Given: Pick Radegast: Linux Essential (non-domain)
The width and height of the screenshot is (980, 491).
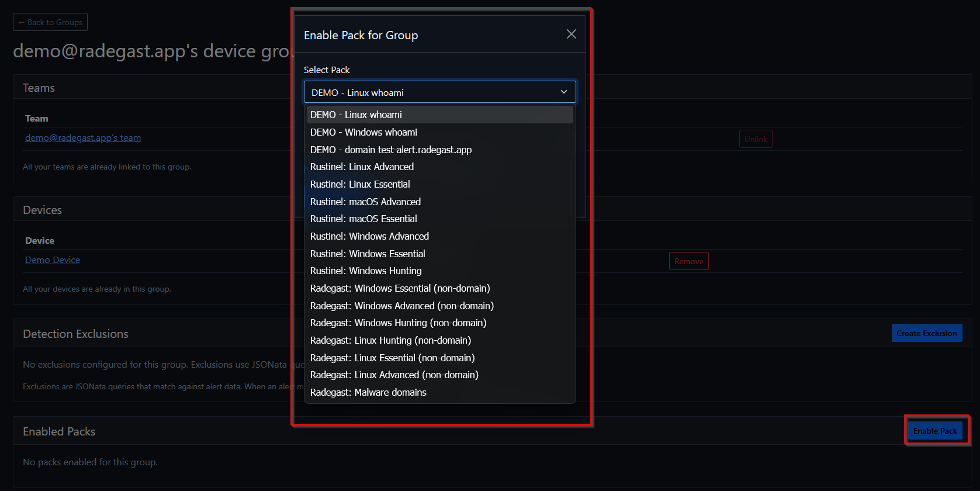Looking at the screenshot, I should pos(440,358).
